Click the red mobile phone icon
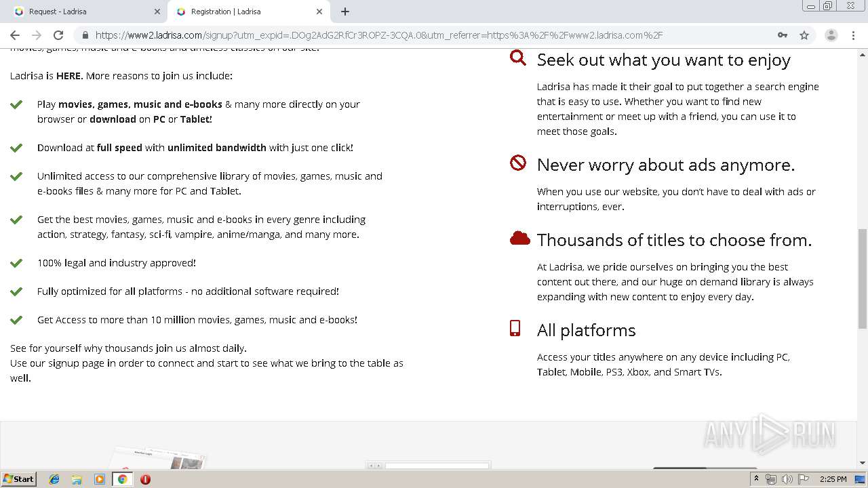Image resolution: width=868 pixels, height=488 pixels. coord(515,328)
